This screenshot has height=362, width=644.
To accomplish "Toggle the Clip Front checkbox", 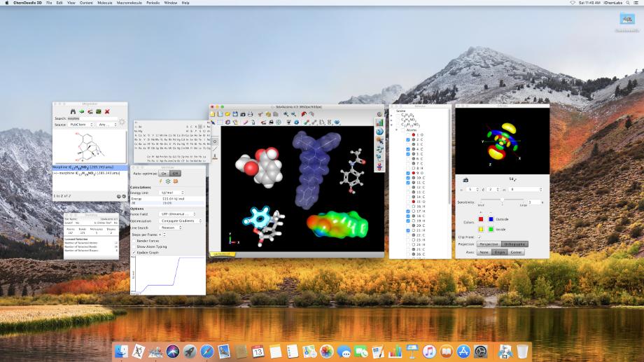I will (x=479, y=237).
